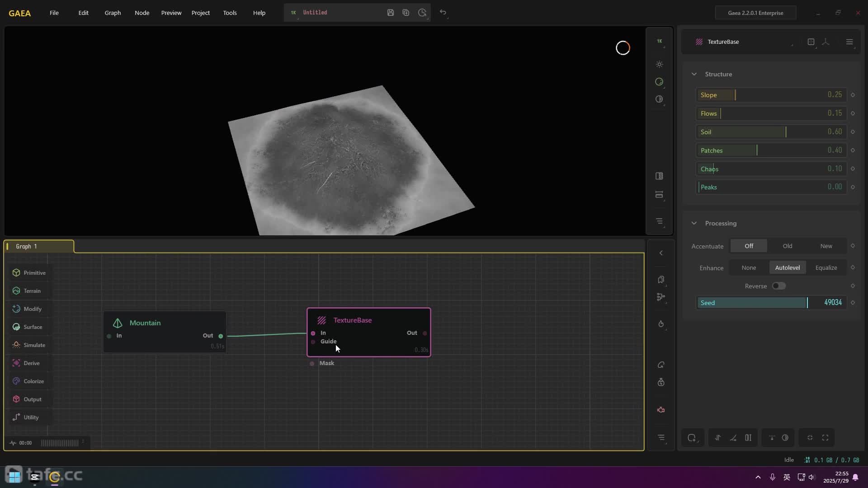Click the Gaea 2.2.0.1 Enterprise button
The height and width of the screenshot is (488, 868).
tap(755, 13)
